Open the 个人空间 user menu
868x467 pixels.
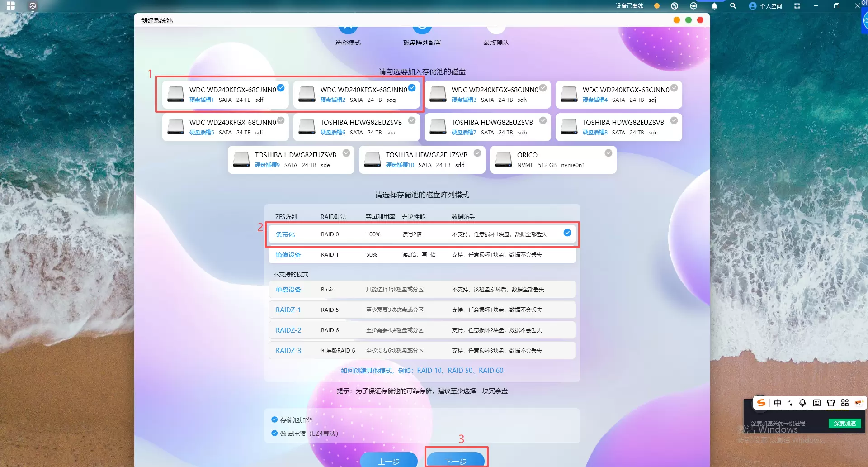[765, 6]
